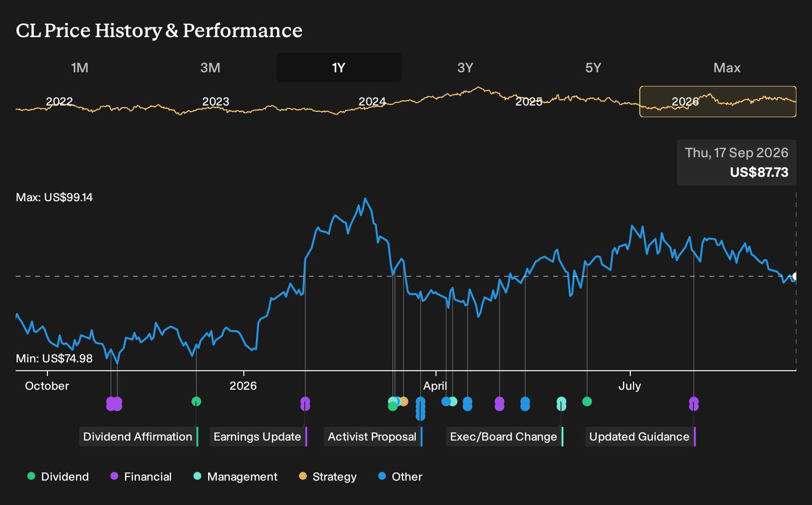
Task: Select the 1M time range tab
Action: pos(80,67)
